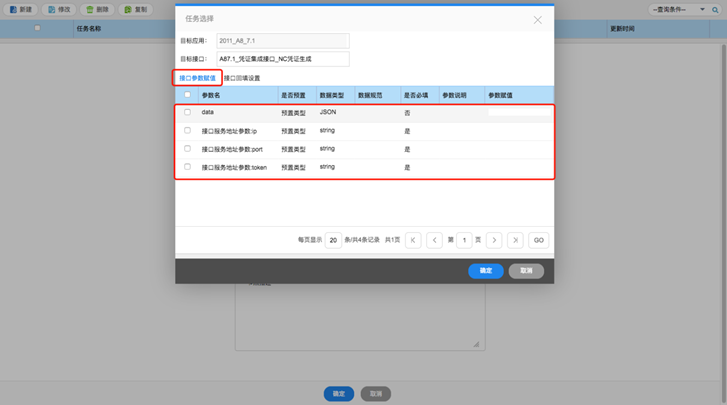Click the search magnifier icon
This screenshot has width=727, height=405.
pos(715,10)
